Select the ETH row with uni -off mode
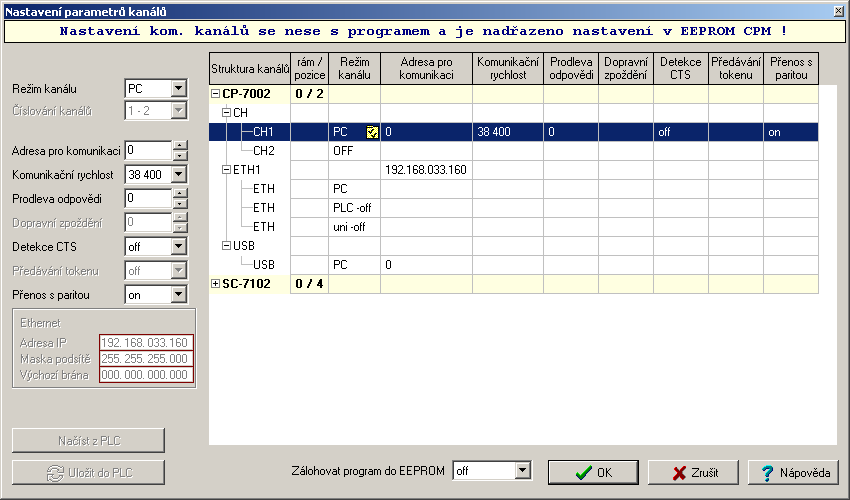 pyautogui.click(x=513, y=227)
